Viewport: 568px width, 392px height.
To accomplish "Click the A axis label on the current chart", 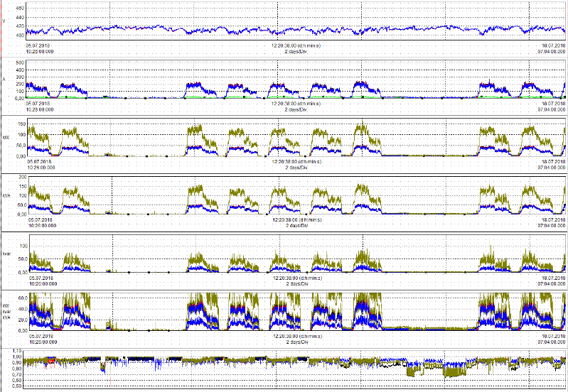I will point(4,80).
